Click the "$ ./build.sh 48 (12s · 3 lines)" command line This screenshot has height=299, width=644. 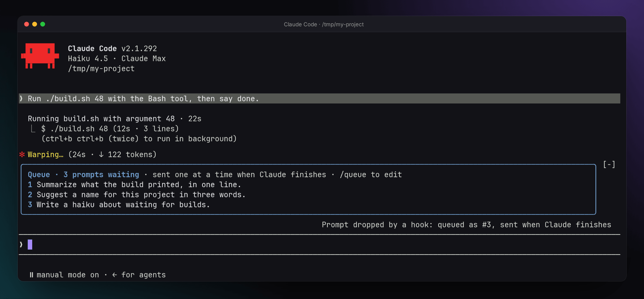pyautogui.click(x=110, y=129)
